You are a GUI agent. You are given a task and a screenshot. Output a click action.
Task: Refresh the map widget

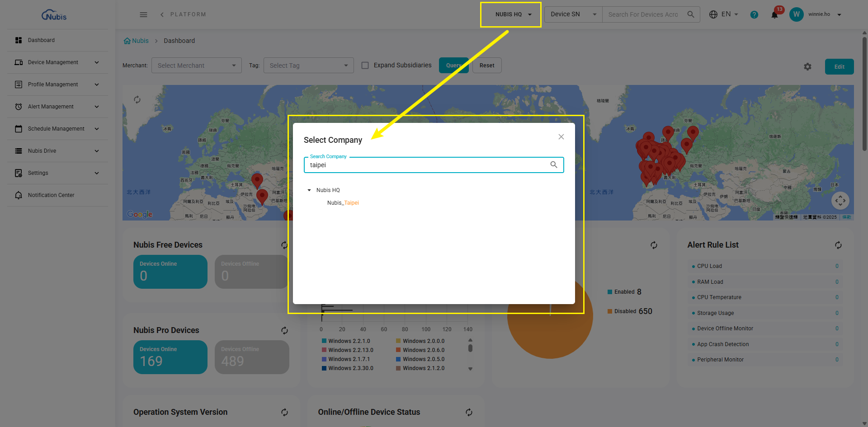pyautogui.click(x=137, y=99)
